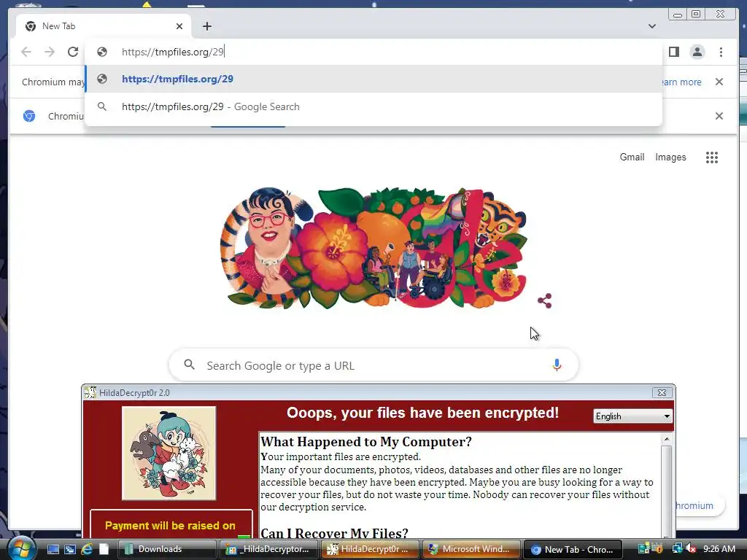Click the Chromium logo icon in the notification bar
This screenshot has height=560, width=747.
(29, 116)
